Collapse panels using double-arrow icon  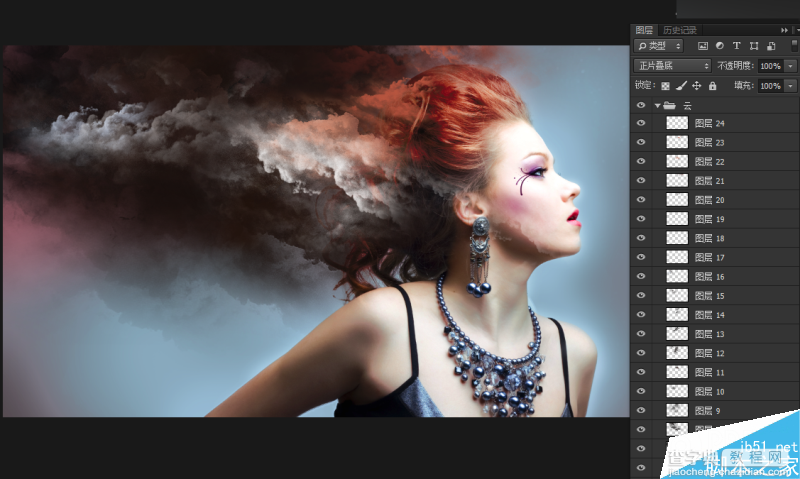[784, 31]
